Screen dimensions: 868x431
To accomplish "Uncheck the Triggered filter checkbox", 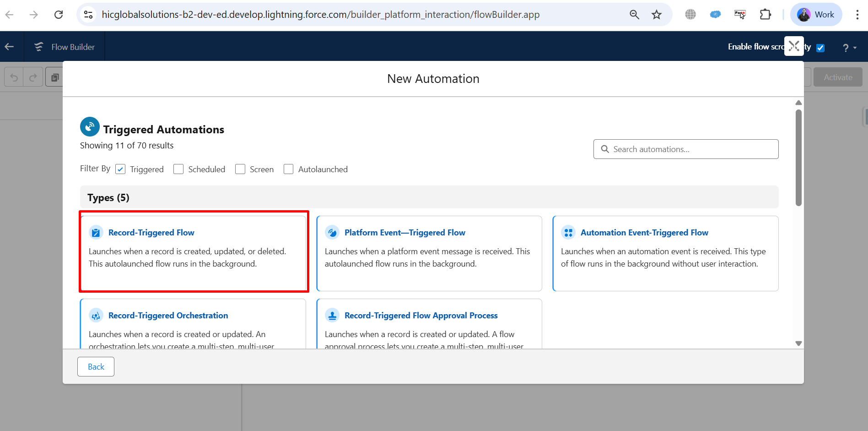I will (120, 169).
